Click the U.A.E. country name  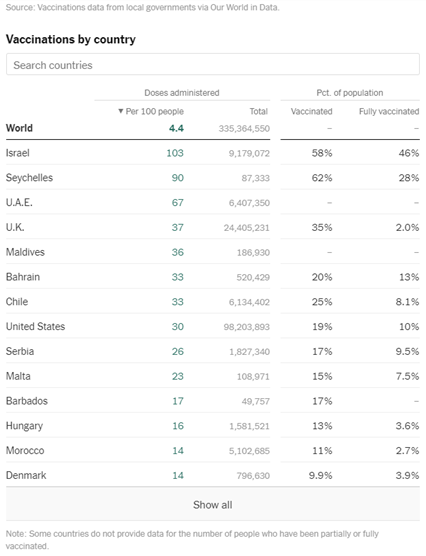pyautogui.click(x=19, y=202)
